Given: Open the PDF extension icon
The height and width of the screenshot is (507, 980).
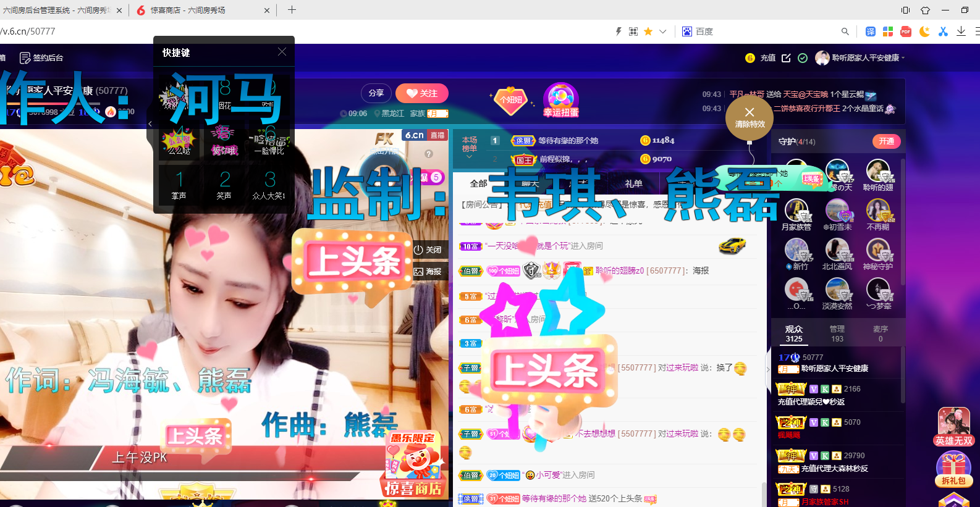Looking at the screenshot, I should click(906, 31).
